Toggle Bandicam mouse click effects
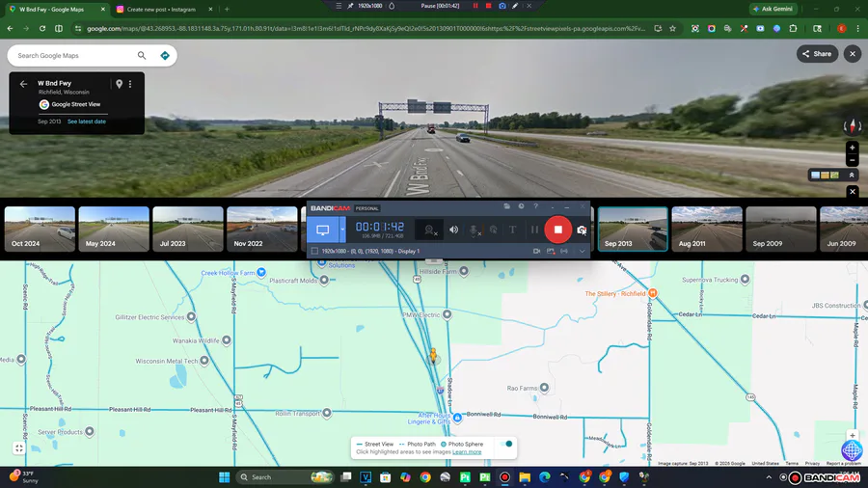The width and height of the screenshot is (868, 488). click(493, 230)
